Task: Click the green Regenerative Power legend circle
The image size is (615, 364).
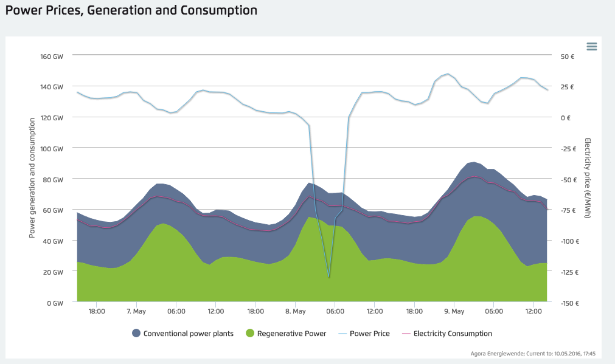Action: point(249,334)
